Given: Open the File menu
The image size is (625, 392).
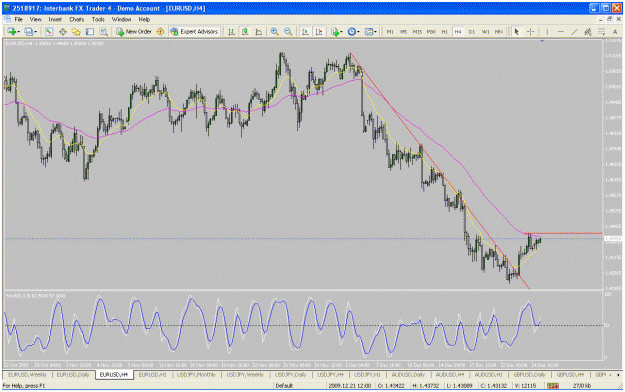Looking at the screenshot, I should click(19, 19).
